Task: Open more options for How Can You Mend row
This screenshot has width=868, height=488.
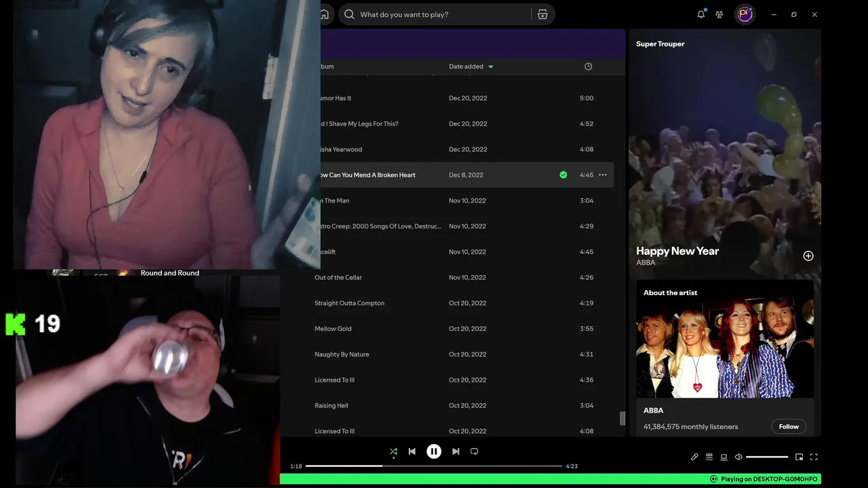Action: tap(602, 175)
